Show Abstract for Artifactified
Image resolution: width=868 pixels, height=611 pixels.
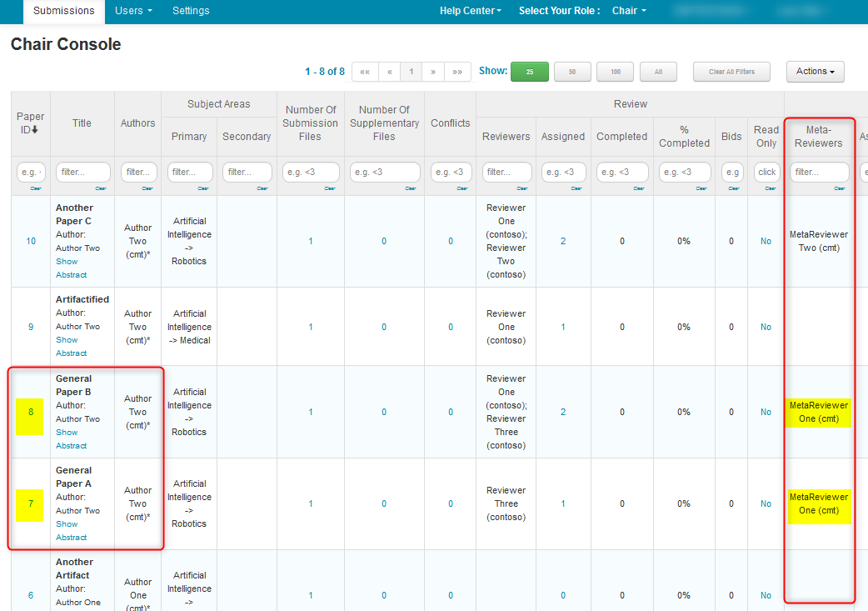point(71,346)
